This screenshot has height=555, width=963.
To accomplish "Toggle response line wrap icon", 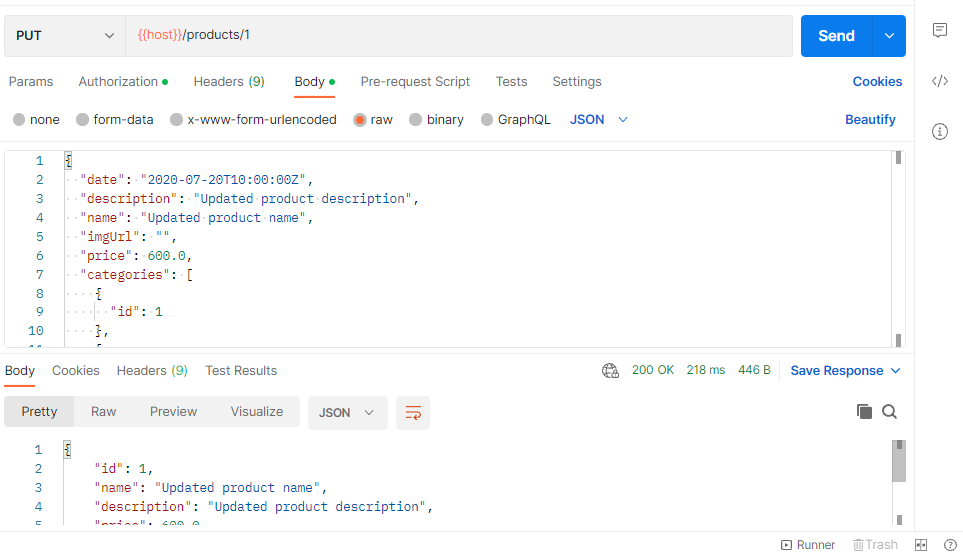I will pos(413,413).
